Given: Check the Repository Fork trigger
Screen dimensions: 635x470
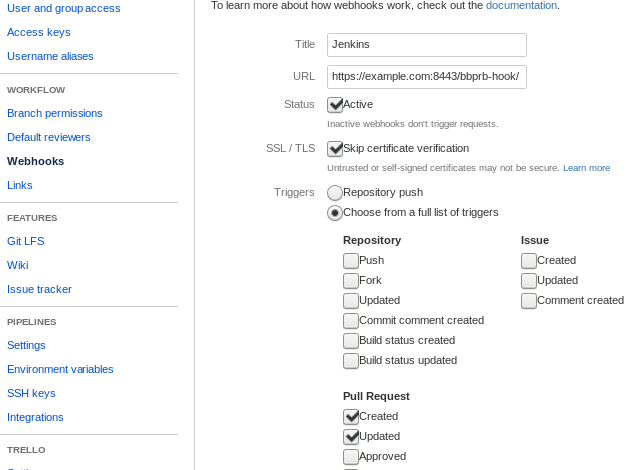Looking at the screenshot, I should coord(351,281).
